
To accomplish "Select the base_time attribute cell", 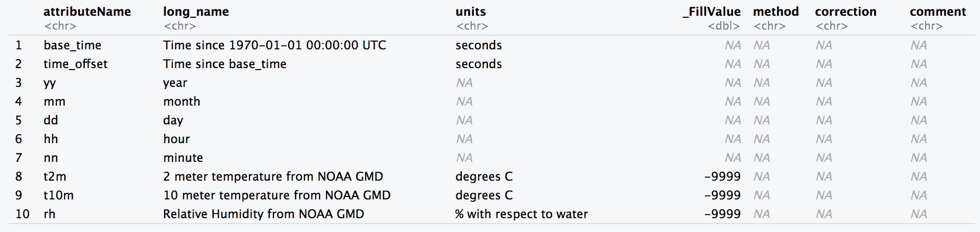I will coord(72,45).
